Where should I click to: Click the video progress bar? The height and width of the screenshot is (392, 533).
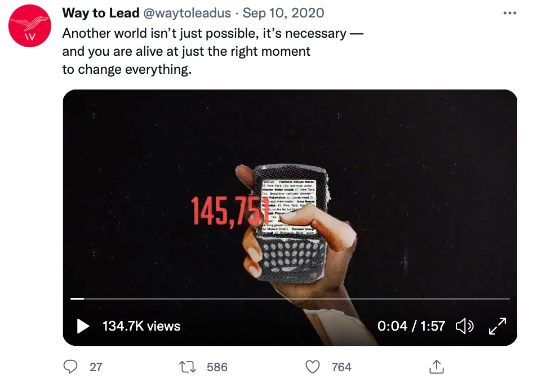[290, 299]
